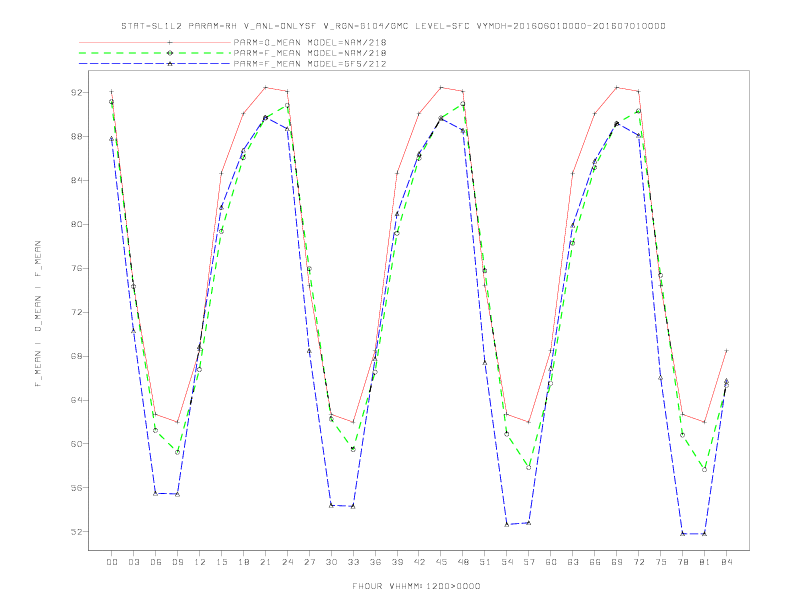This screenshot has height=612, width=792.
Task: Click y-axis tick label 72
Action: coord(77,312)
